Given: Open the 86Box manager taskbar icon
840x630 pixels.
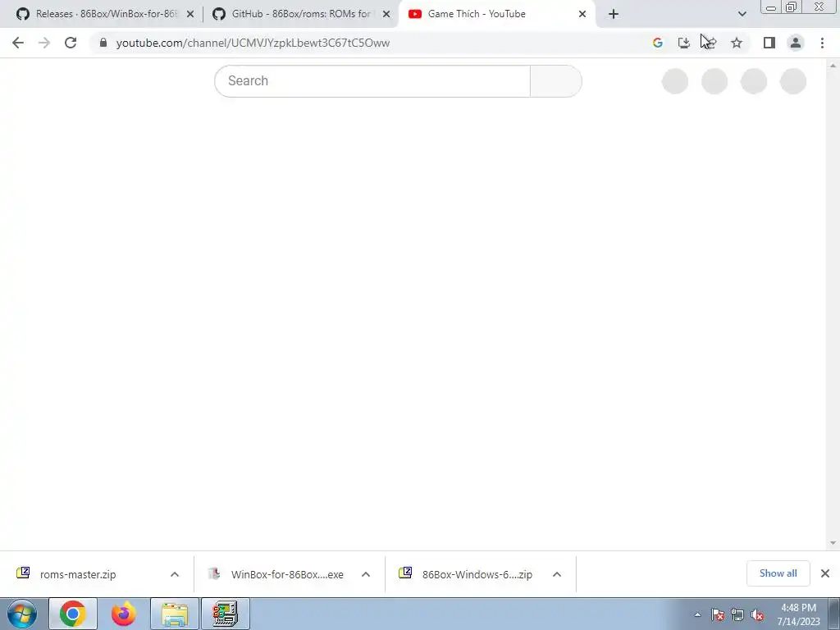Looking at the screenshot, I should (x=225, y=614).
